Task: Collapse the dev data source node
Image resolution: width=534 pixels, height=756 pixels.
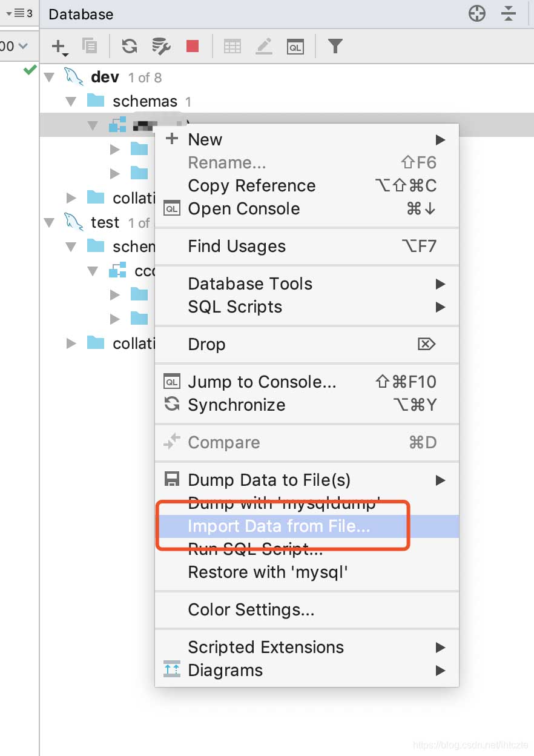Action: pyautogui.click(x=50, y=78)
